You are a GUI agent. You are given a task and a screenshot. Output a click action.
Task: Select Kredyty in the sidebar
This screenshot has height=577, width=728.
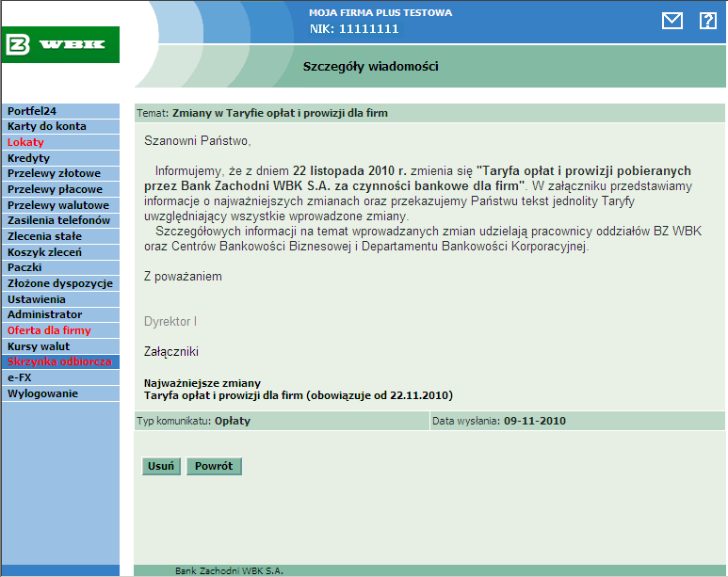pyautogui.click(x=60, y=158)
